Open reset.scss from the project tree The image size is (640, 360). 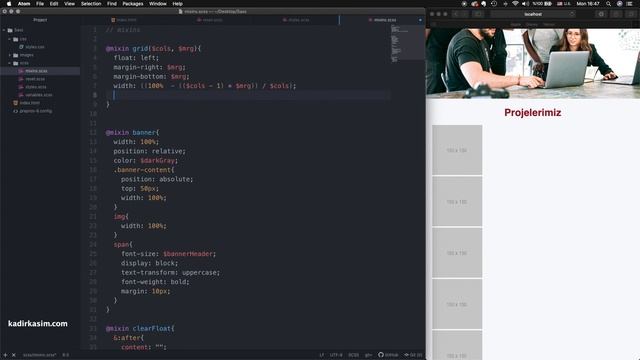point(35,79)
